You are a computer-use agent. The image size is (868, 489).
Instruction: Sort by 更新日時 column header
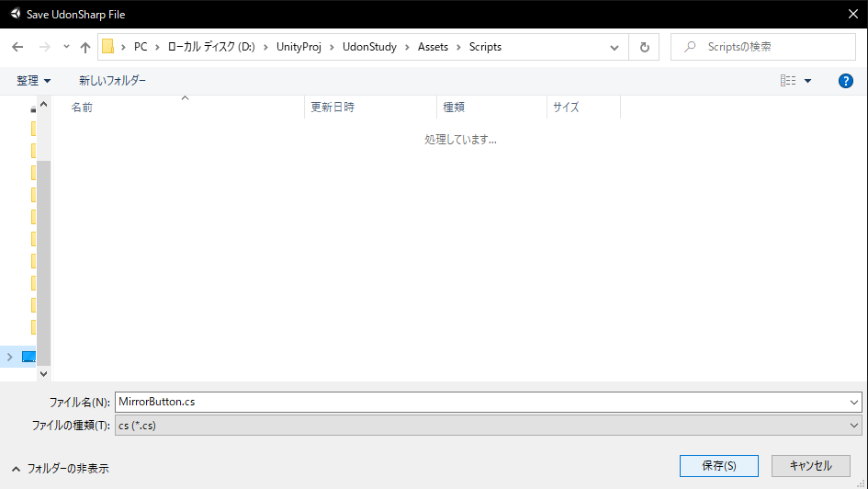click(x=370, y=107)
